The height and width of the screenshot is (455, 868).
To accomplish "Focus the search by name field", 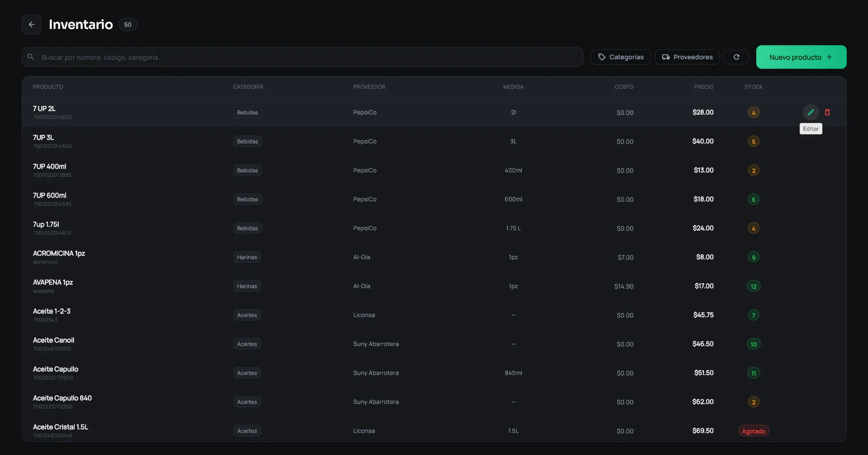I will 302,57.
